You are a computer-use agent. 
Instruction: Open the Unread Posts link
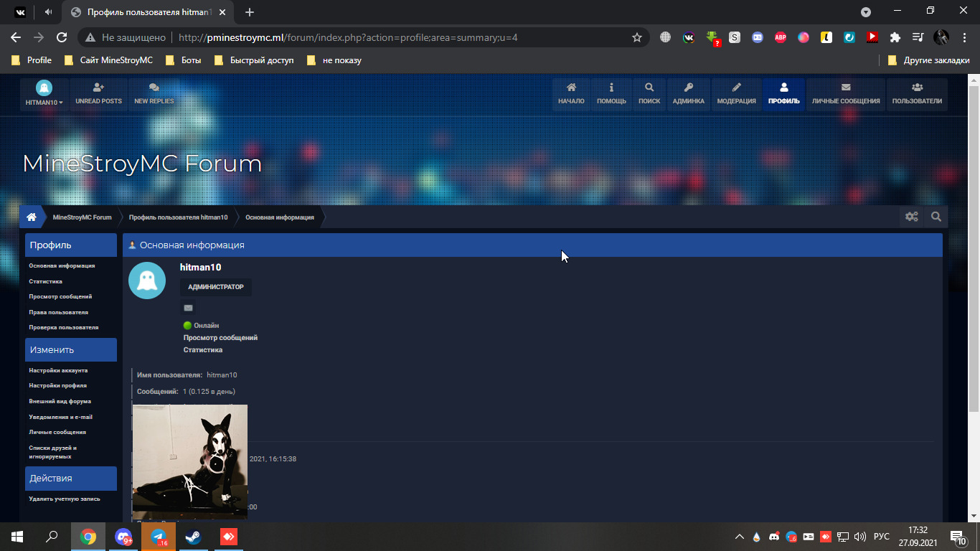99,94
